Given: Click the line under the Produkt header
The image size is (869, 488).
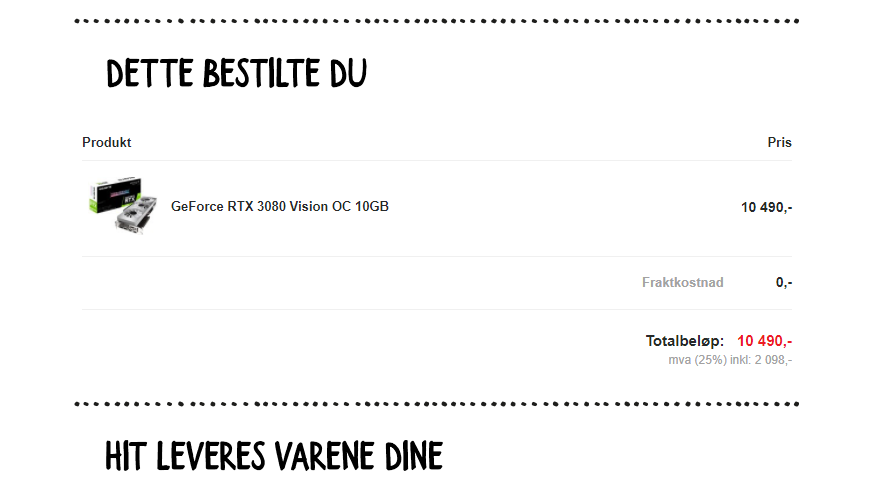Looking at the screenshot, I should click(x=437, y=161).
